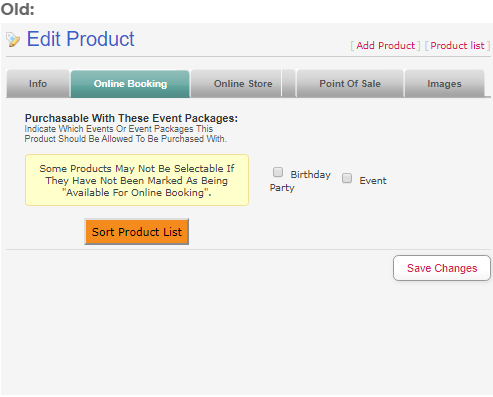Click the 'Old:' label text
The image size is (493, 397).
pyautogui.click(x=18, y=9)
